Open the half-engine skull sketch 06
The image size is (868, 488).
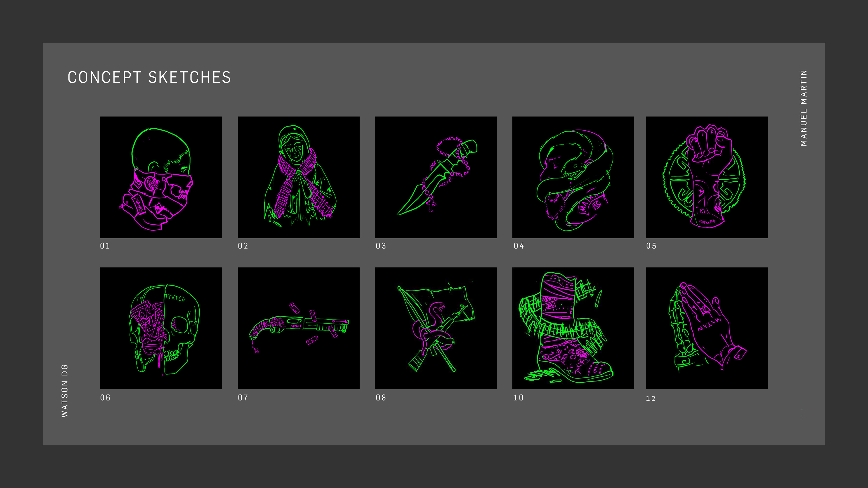pos(161,328)
